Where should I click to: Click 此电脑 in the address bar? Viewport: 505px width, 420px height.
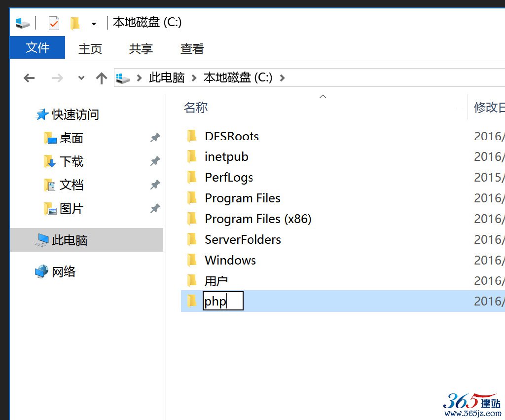[x=167, y=77]
